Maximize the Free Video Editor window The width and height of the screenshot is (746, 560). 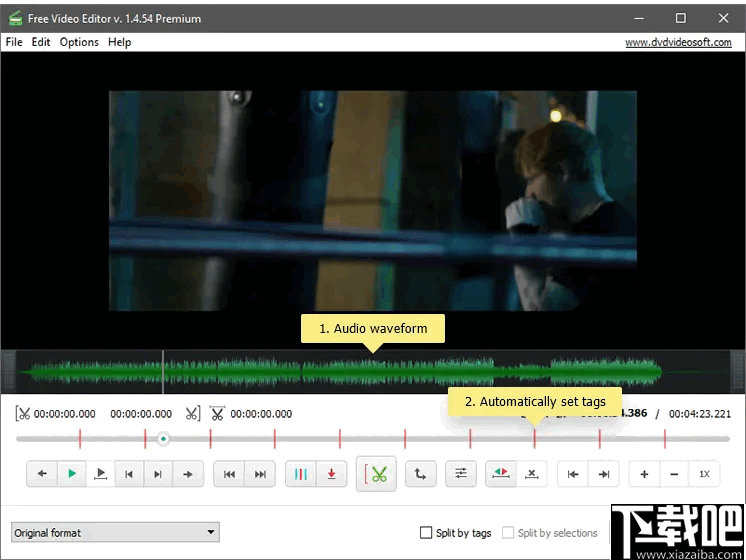[681, 18]
